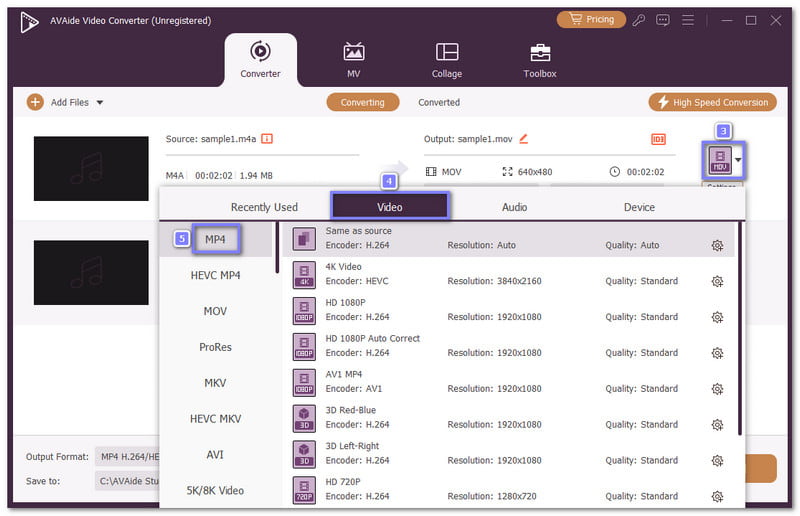Click the Save to path field
This screenshot has width=800, height=516.
(128, 481)
